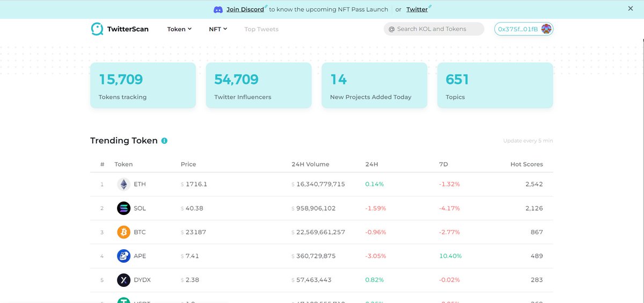Click DYDX hot score 283
Viewport: 644px width, 303px height.
coord(537,280)
